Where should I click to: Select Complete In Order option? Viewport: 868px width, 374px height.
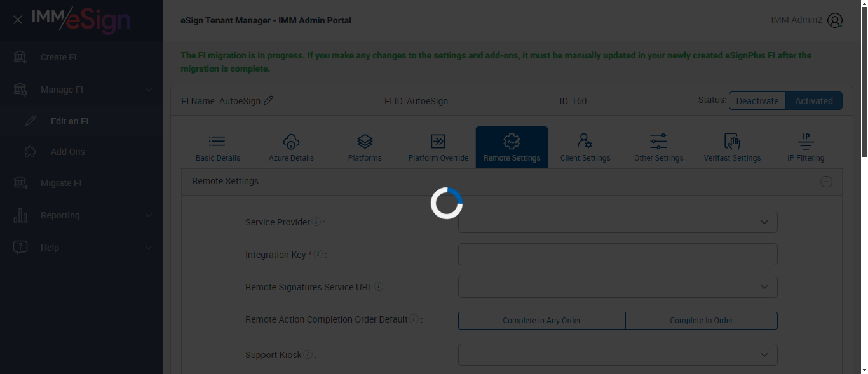(x=702, y=321)
